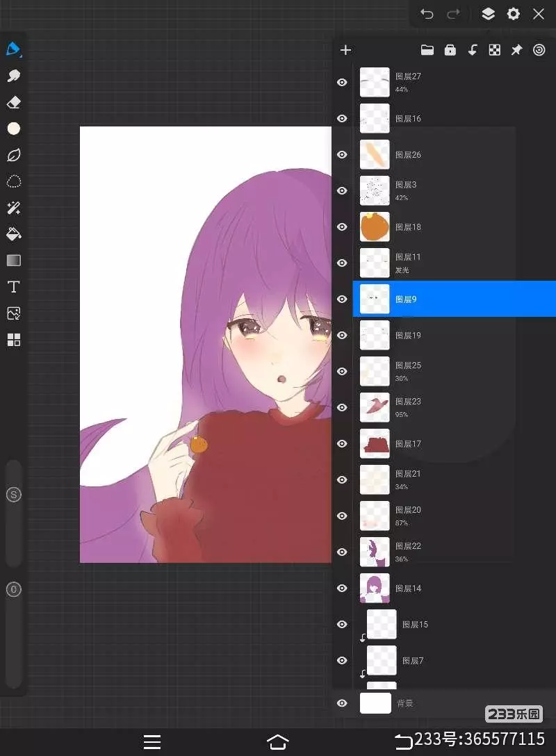This screenshot has height=756, width=556.
Task: Tap the brush size S slider handle
Action: tap(13, 495)
